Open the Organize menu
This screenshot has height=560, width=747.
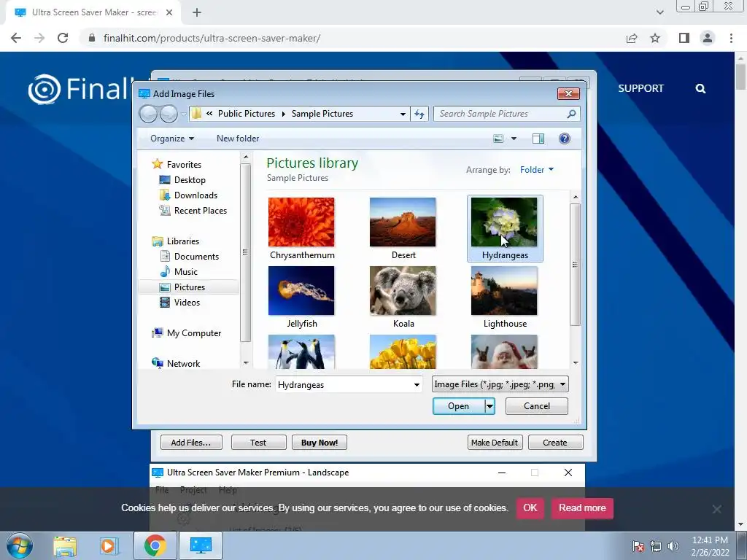172,139
